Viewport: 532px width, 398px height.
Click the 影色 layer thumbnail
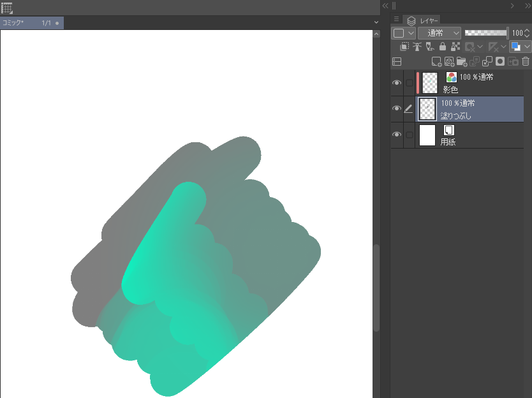429,83
